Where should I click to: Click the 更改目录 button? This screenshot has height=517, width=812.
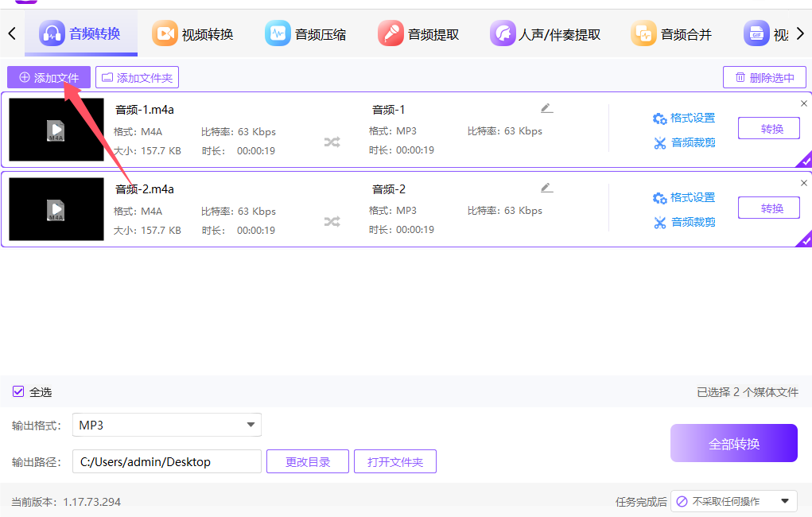[308, 461]
